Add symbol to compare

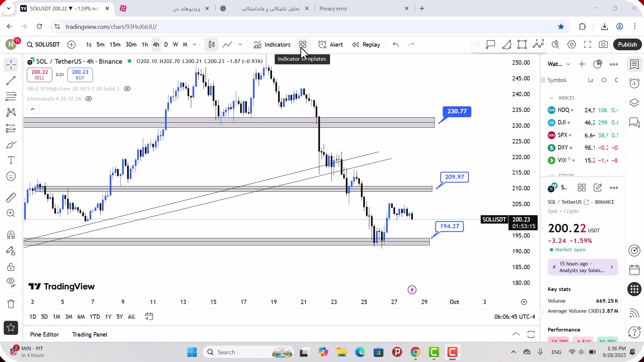tap(71, 45)
